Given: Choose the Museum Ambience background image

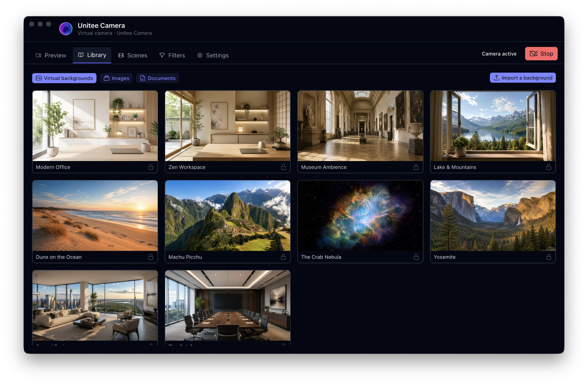Looking at the screenshot, I should tap(360, 126).
